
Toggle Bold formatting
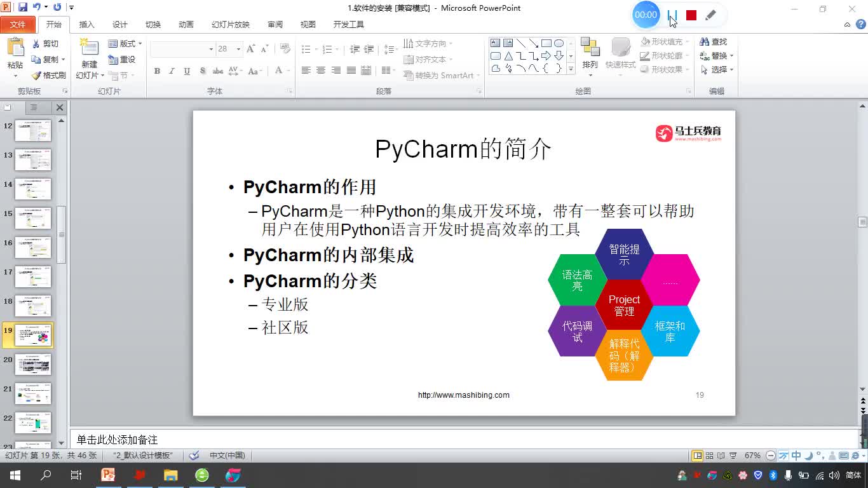click(x=157, y=71)
